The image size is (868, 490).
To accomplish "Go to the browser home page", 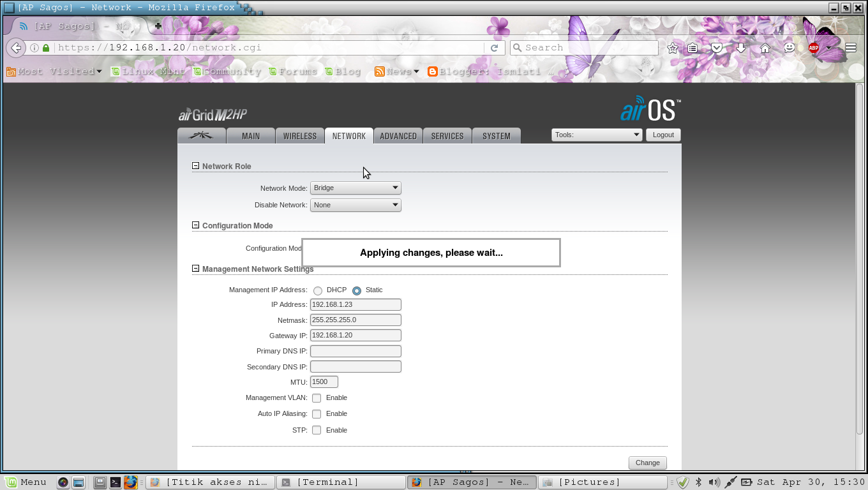I will [765, 48].
